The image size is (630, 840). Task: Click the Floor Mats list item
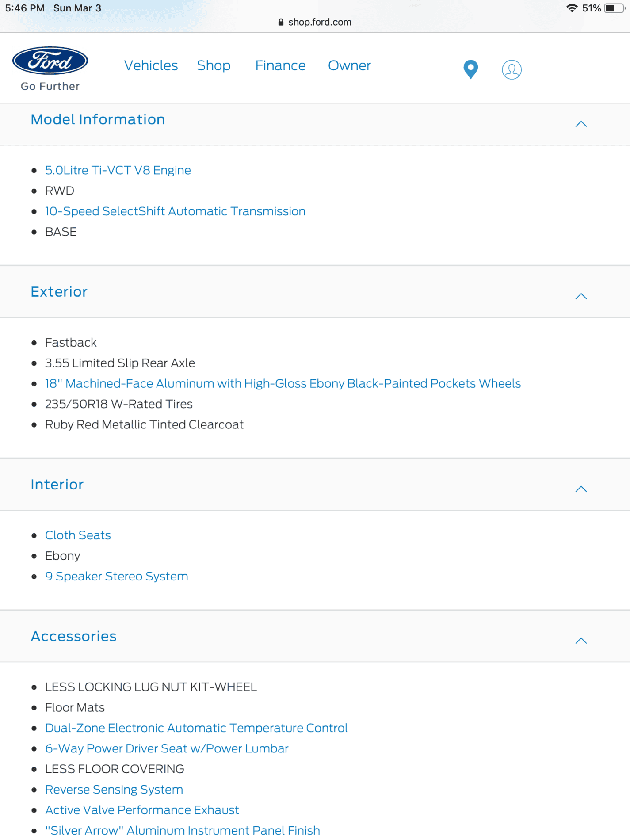point(75,707)
